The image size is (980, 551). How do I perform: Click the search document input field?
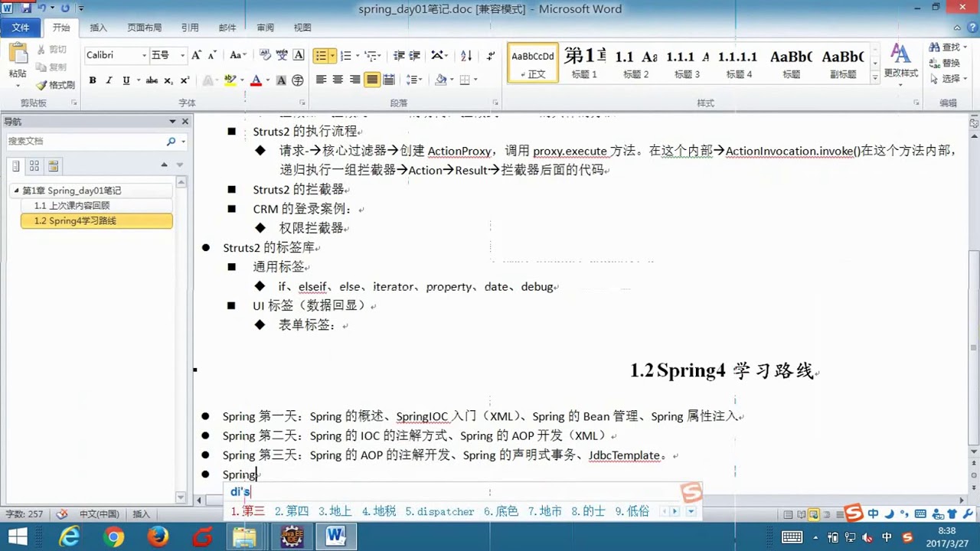click(x=84, y=141)
